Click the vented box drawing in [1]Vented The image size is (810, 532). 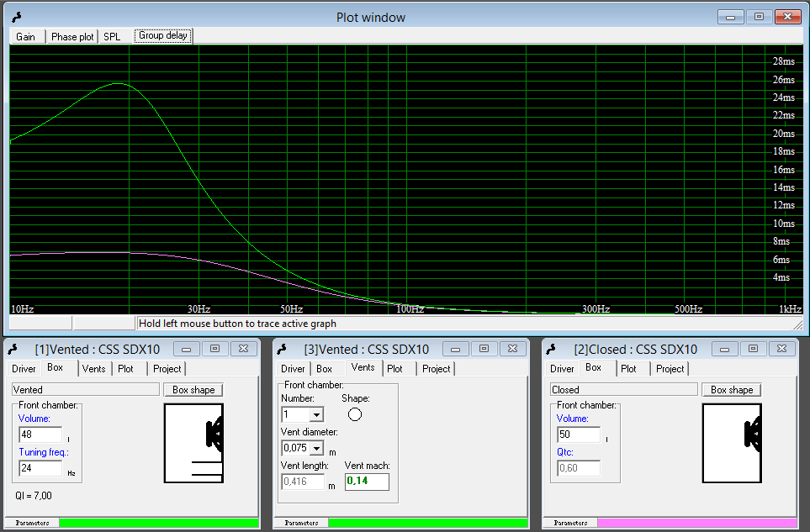click(x=193, y=443)
